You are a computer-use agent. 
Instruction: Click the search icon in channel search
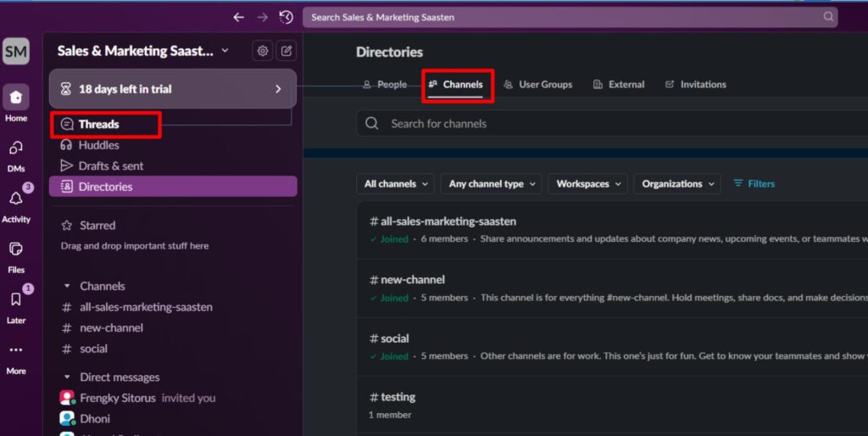click(372, 124)
